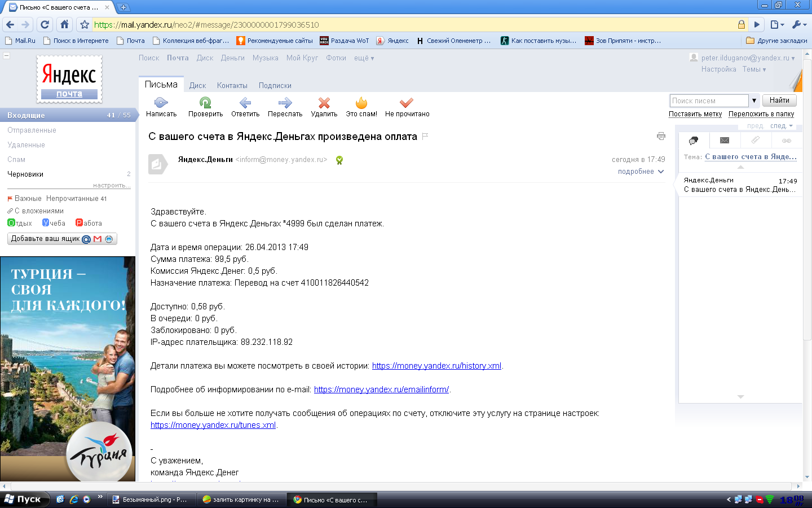Click the browser wrench settings icon
812x508 pixels.
[799, 24]
